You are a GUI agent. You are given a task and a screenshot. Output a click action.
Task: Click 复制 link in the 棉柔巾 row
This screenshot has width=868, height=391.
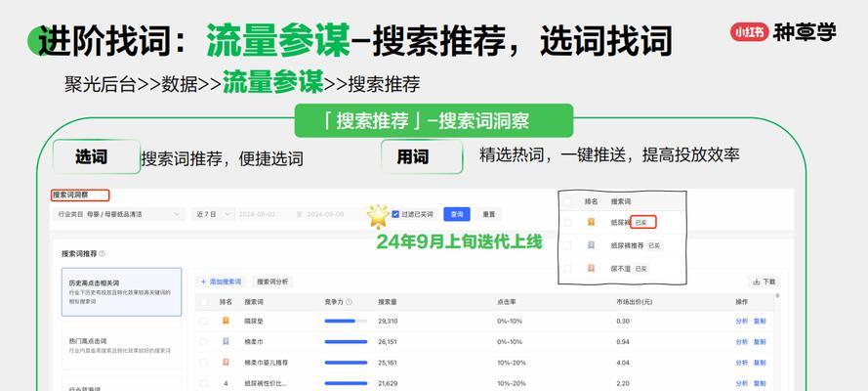tap(760, 342)
